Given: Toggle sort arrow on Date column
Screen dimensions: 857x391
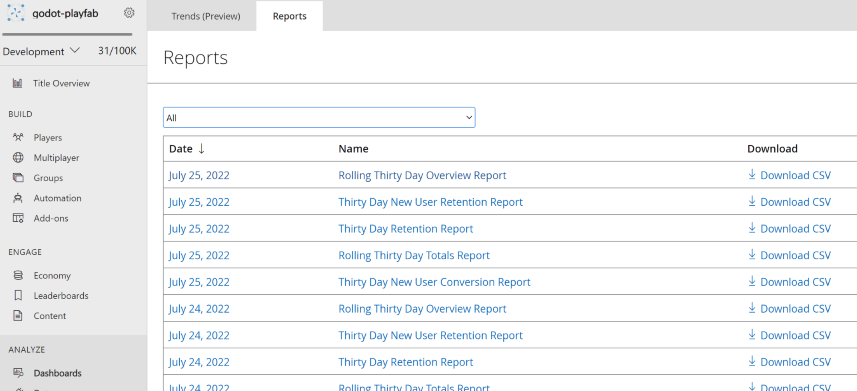Looking at the screenshot, I should 201,149.
